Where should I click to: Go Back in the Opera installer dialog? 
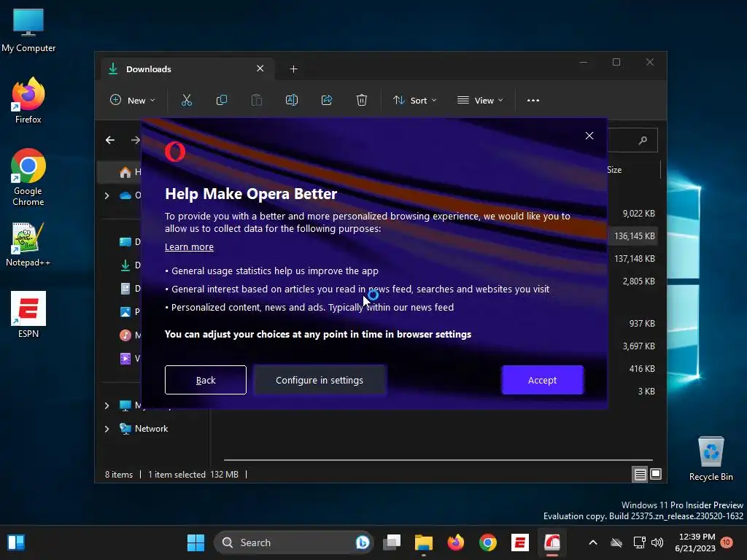(205, 380)
